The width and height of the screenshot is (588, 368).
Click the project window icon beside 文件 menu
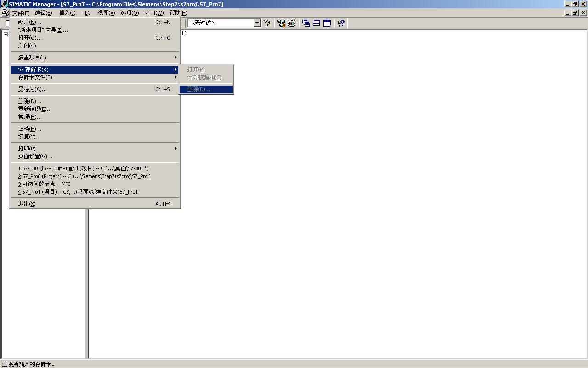coord(5,13)
